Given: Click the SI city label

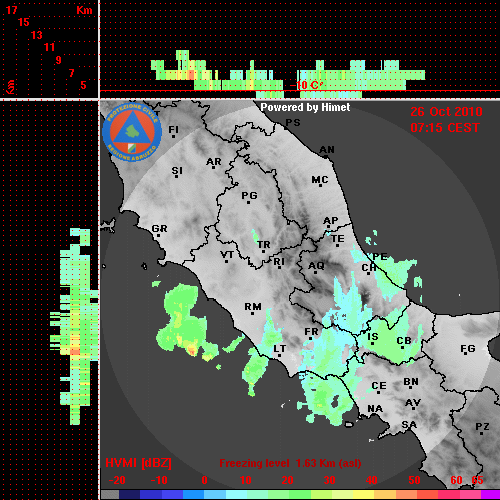Looking at the screenshot, I should (x=177, y=171).
